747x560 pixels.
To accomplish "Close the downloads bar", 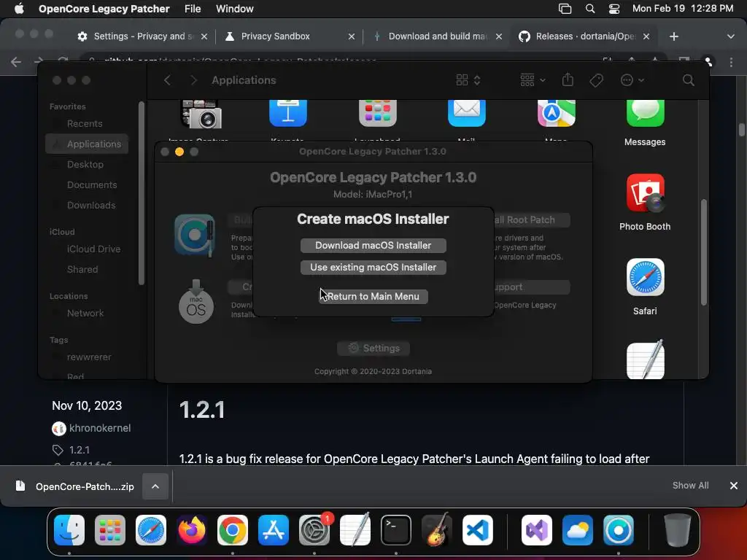I will click(734, 485).
